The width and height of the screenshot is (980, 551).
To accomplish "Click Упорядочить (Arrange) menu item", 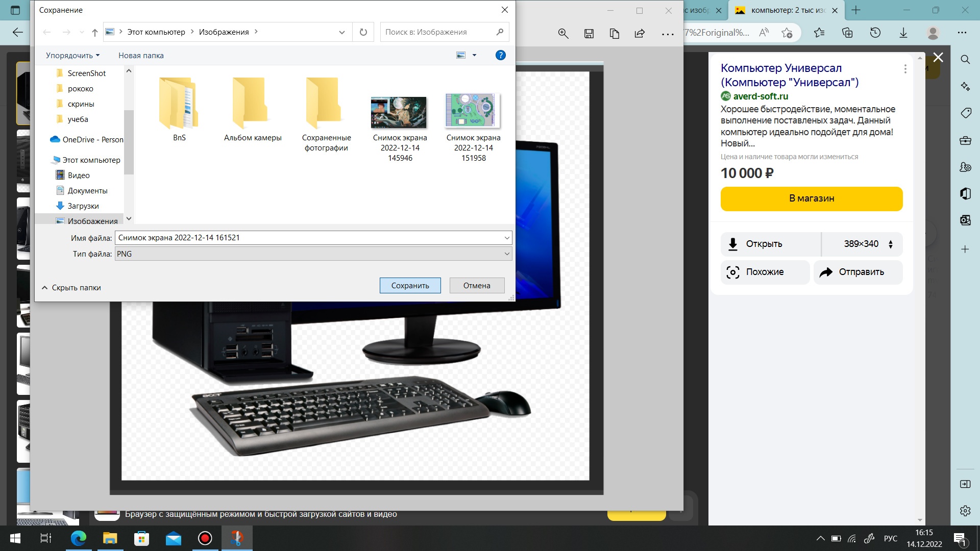I will (x=69, y=55).
